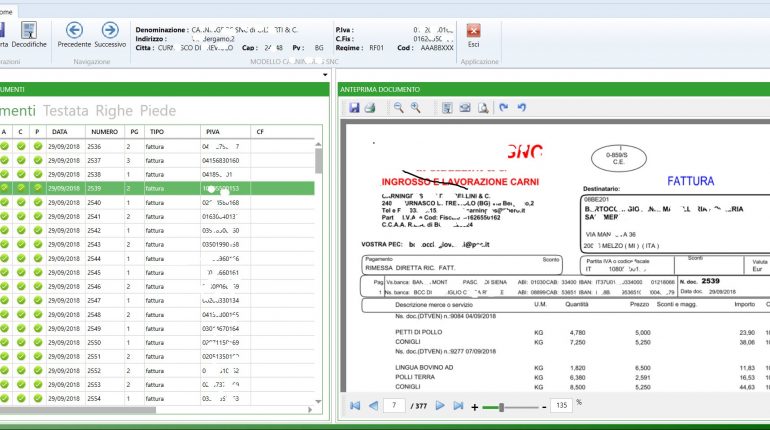Viewport: 770px width, 430px height.
Task: Click green C status icon in row 2552
Action: click(x=21, y=371)
